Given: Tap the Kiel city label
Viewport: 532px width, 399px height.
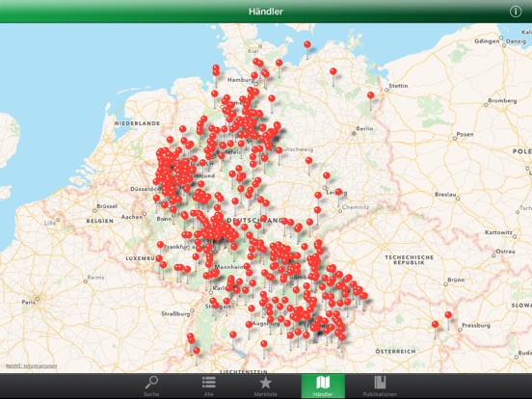Looking at the screenshot, I should 253,51.
